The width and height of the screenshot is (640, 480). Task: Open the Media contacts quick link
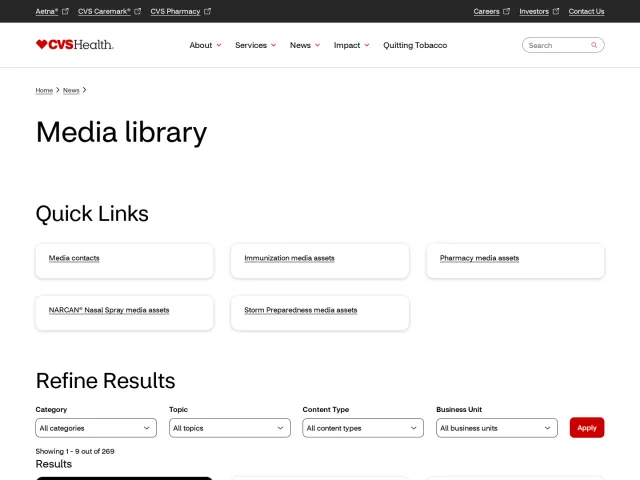click(74, 258)
